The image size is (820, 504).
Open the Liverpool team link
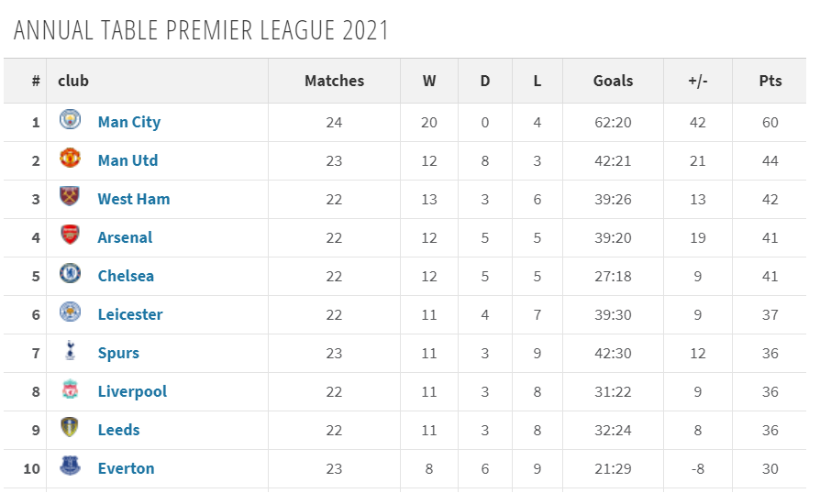pos(132,391)
